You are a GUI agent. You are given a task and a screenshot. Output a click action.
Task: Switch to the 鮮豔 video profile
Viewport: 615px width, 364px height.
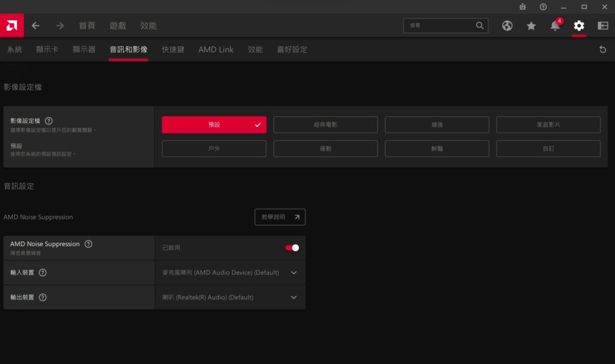[437, 149]
